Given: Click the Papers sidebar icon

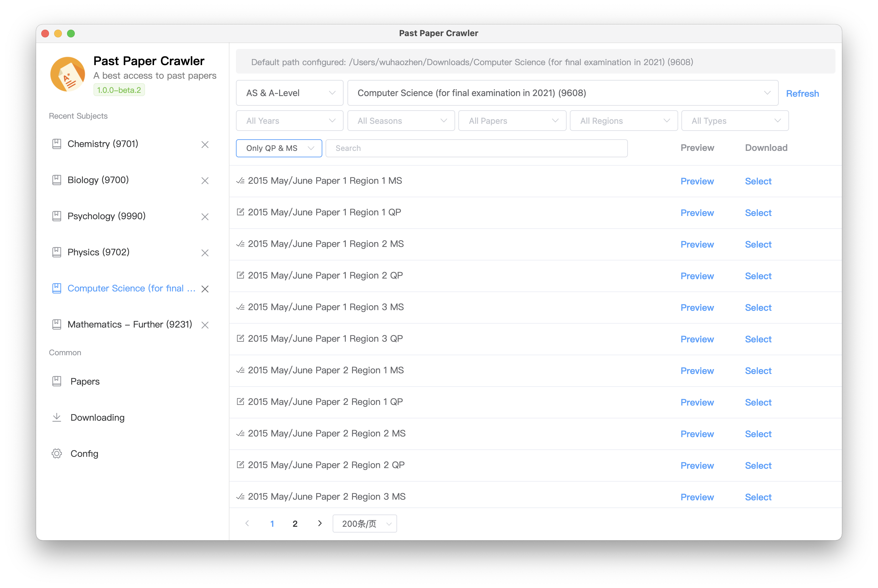Looking at the screenshot, I should pyautogui.click(x=58, y=381).
